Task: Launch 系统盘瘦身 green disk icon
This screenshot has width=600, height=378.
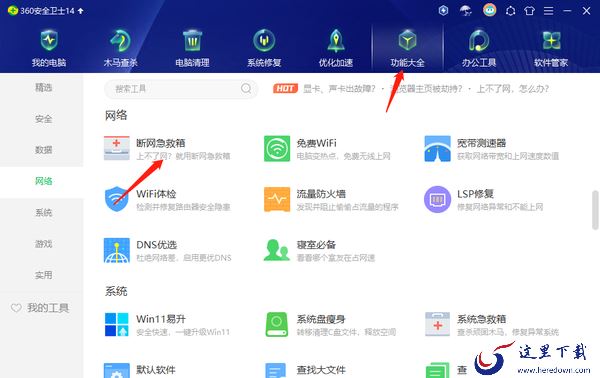Action: coord(277,324)
